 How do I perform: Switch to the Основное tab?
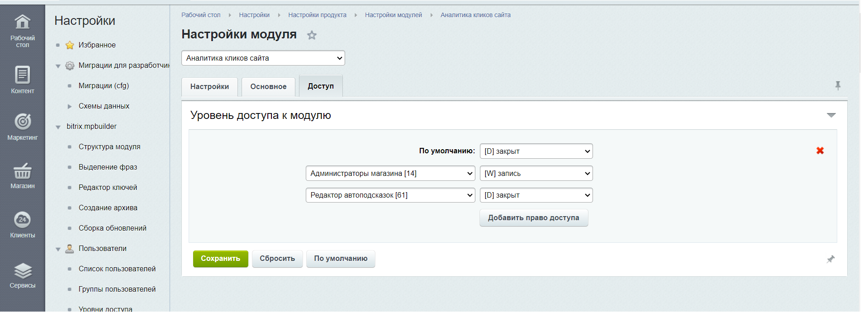[268, 86]
